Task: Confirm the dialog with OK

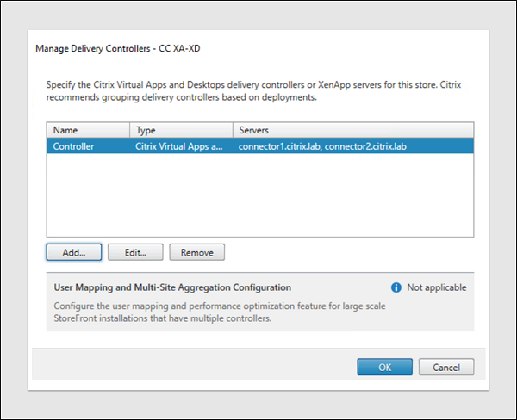Action: point(384,367)
